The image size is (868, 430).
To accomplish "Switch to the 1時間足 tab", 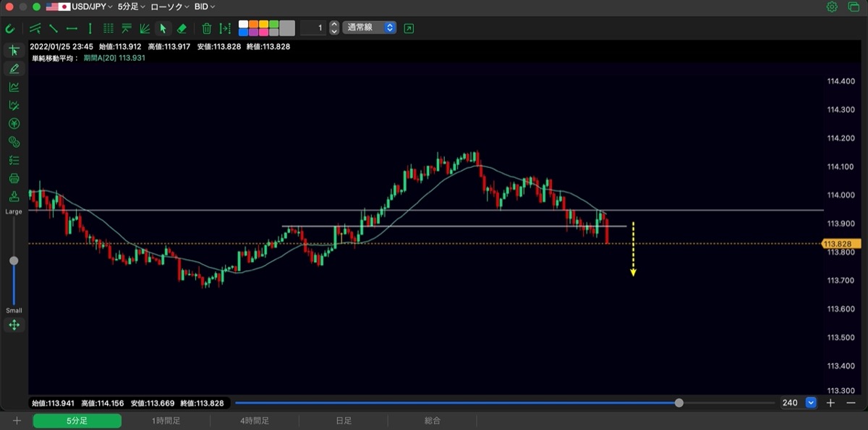I will (x=166, y=420).
